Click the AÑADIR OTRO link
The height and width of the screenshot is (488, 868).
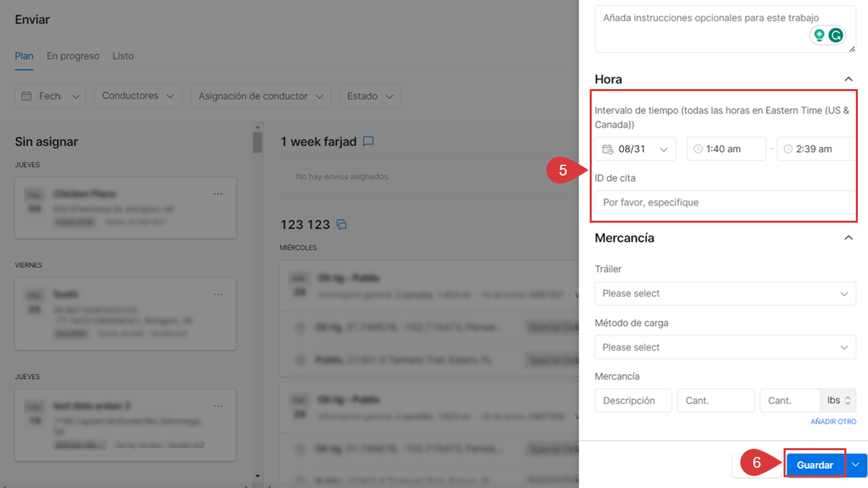833,422
